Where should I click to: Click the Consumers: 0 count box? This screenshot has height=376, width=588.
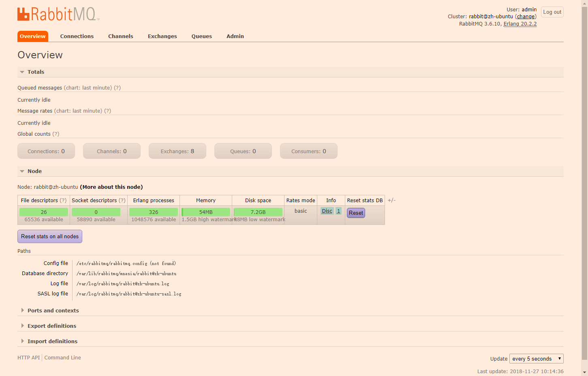coord(309,151)
